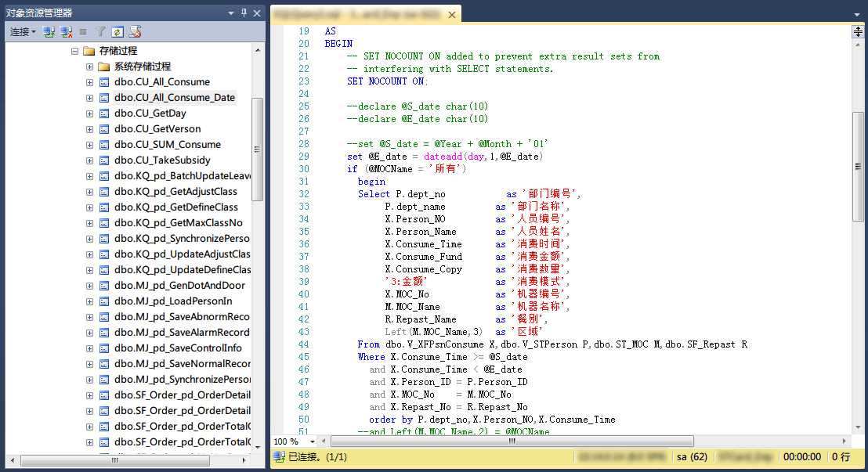Expand the dbo.CU_TakeSubsidy node
This screenshot has width=868, height=472.
pos(89,160)
